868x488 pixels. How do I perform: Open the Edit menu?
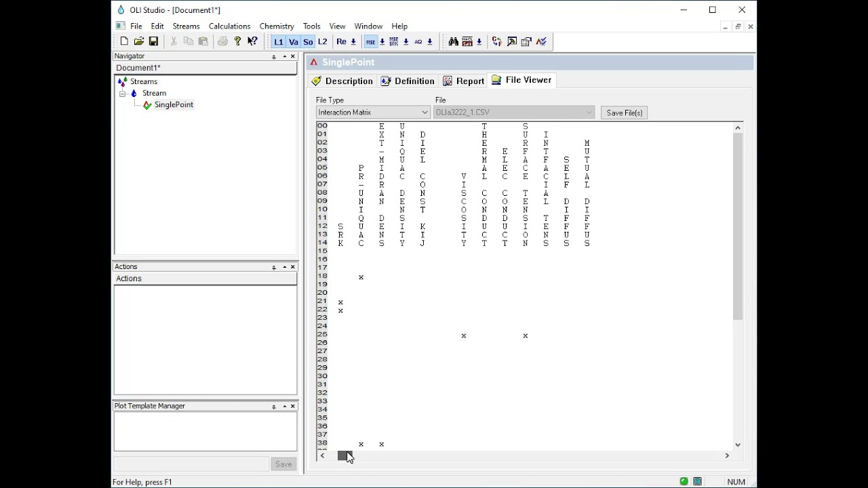157,26
